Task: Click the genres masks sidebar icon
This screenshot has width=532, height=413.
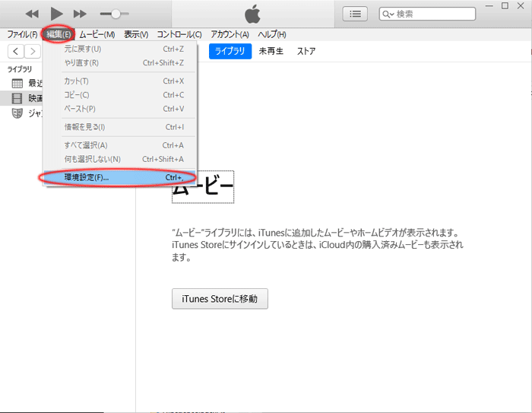Action: click(17, 113)
